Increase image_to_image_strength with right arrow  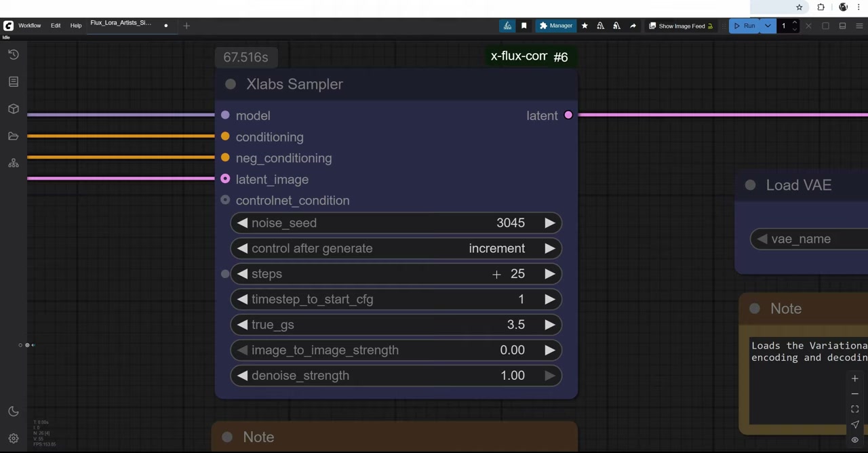[549, 350]
